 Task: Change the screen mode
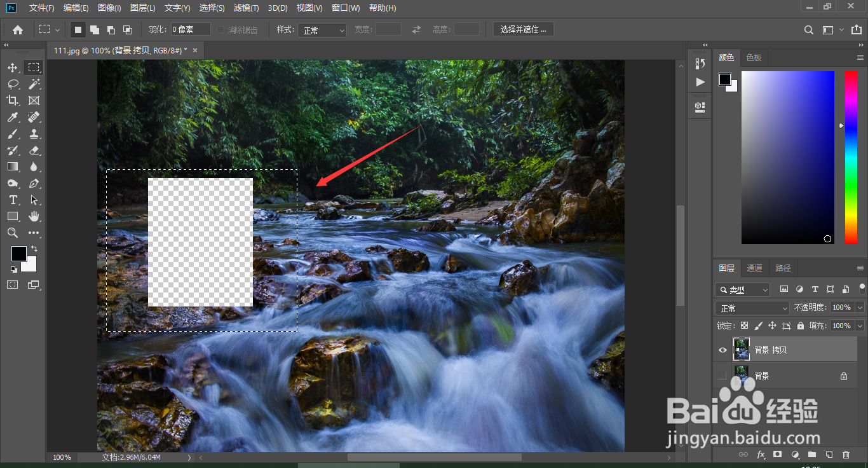pyautogui.click(x=34, y=285)
